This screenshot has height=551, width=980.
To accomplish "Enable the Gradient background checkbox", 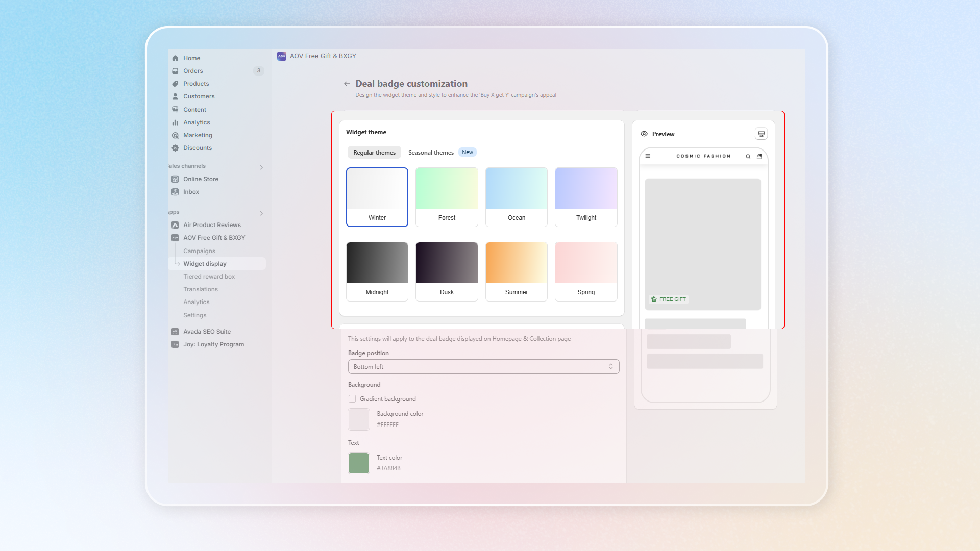I will coord(352,399).
